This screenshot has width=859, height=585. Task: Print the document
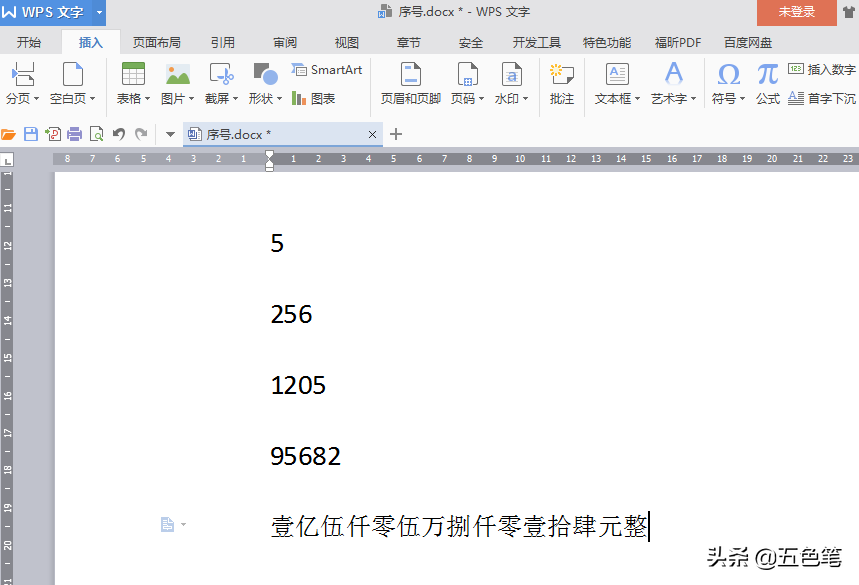pyautogui.click(x=75, y=134)
